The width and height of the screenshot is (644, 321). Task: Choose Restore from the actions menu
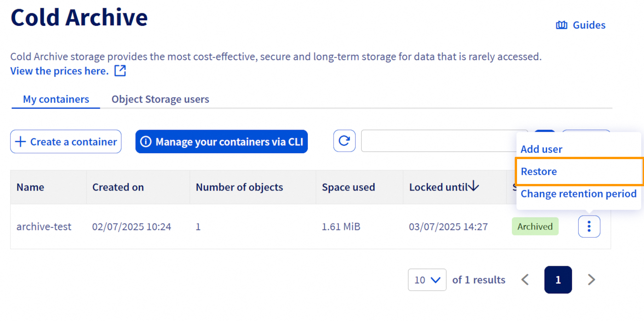coord(538,171)
